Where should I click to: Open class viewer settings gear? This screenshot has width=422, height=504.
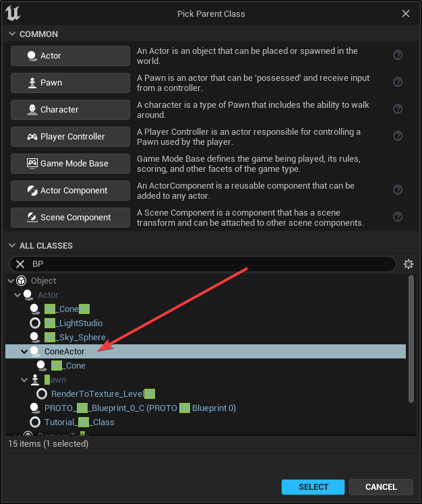[x=408, y=264]
